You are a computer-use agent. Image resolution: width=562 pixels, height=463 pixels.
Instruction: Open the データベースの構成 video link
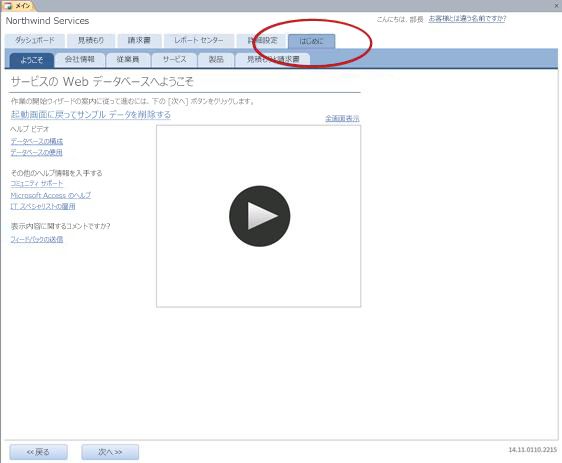[37, 141]
